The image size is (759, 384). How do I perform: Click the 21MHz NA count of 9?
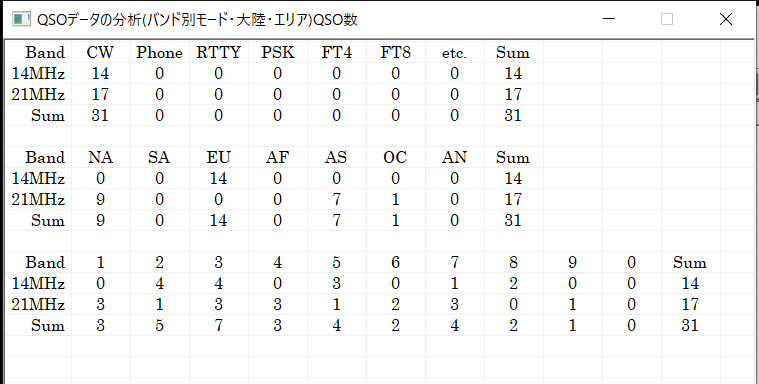point(101,199)
